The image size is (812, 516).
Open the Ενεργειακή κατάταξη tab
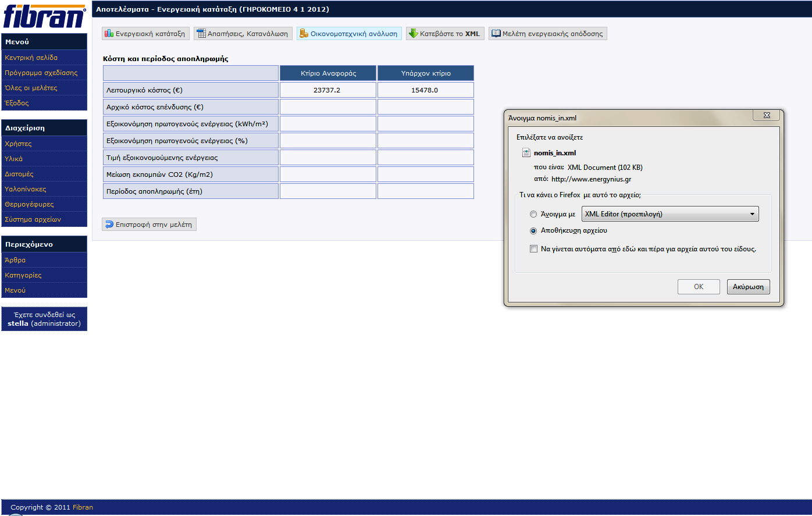tap(145, 34)
